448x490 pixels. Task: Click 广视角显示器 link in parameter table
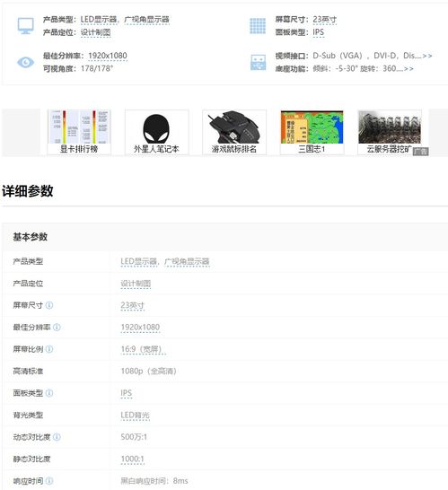click(187, 261)
